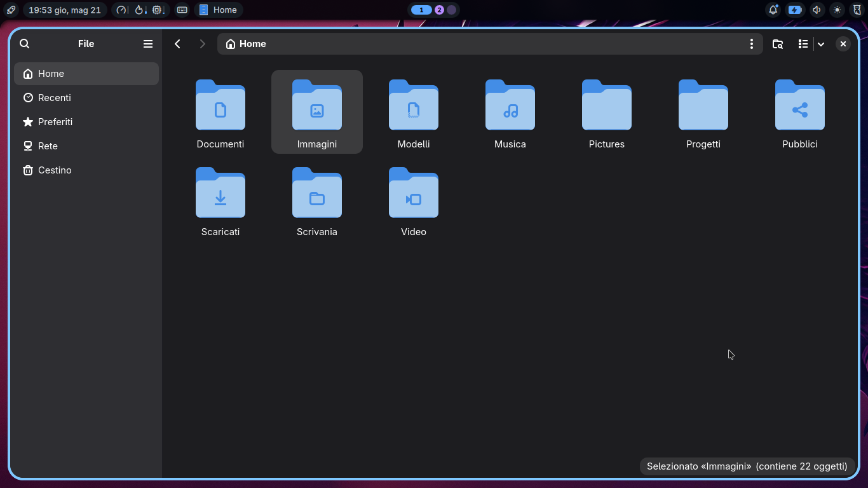Select the Pubblici shared folder icon
Screen dimensions: 868x488
[x=800, y=105]
